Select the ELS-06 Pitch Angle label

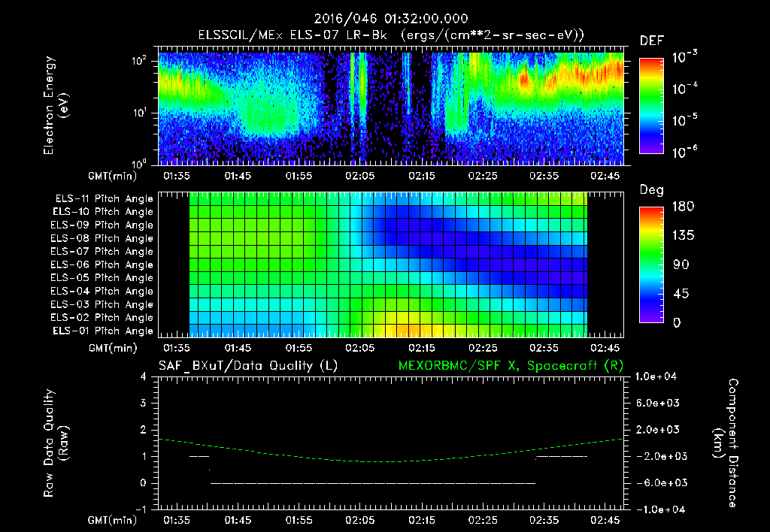[102, 264]
